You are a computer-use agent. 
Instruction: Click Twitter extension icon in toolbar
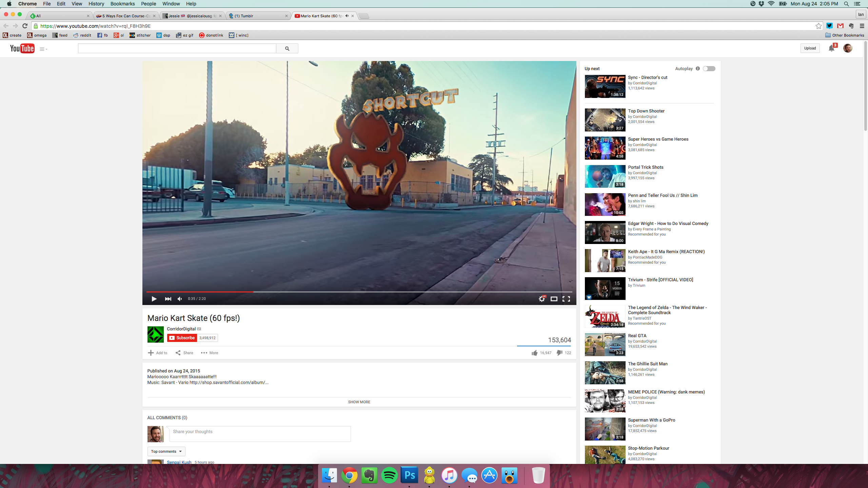(x=829, y=26)
